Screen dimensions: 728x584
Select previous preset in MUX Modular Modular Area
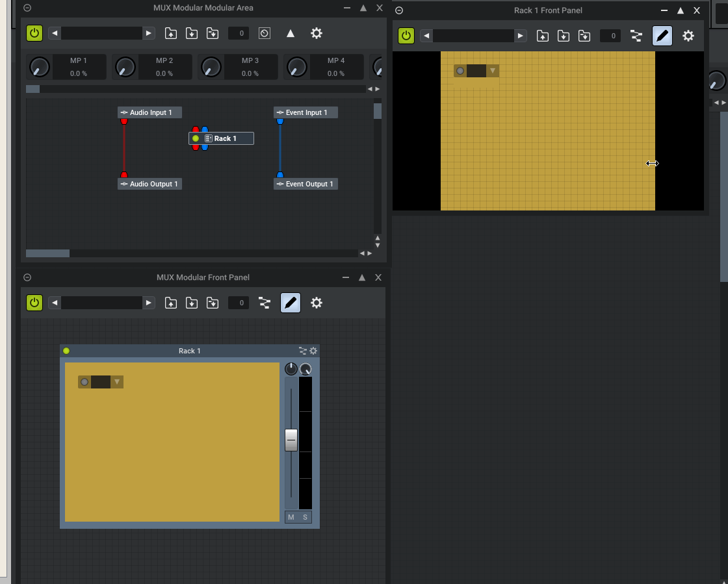55,33
